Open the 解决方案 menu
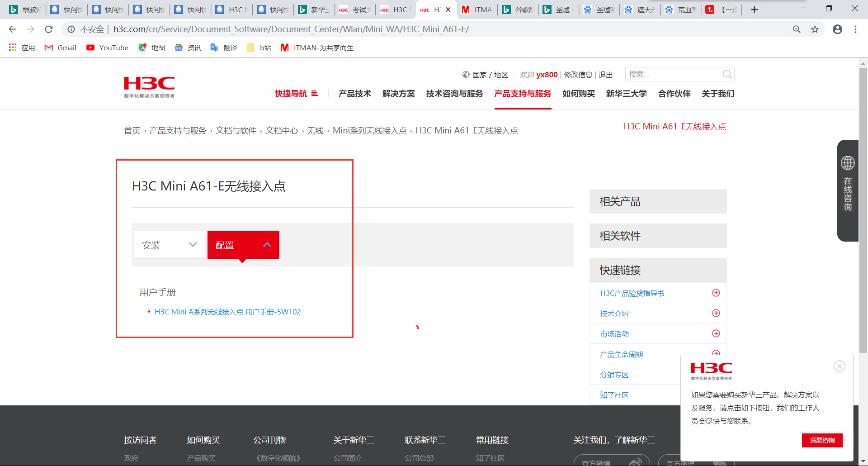Viewport: 868px width, 466px height. [x=399, y=94]
